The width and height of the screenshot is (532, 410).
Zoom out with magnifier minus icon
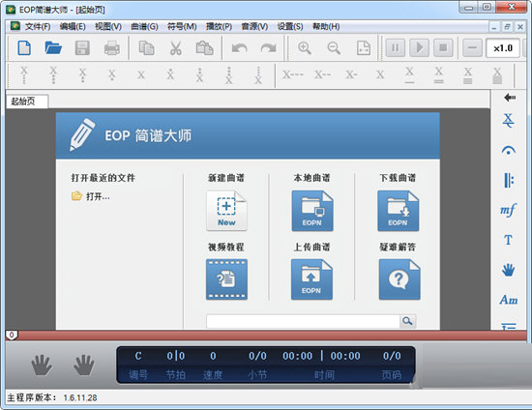334,47
